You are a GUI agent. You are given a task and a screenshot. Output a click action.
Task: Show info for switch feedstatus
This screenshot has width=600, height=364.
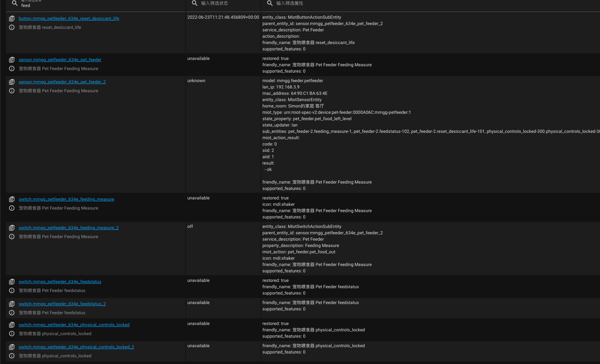pos(12,290)
